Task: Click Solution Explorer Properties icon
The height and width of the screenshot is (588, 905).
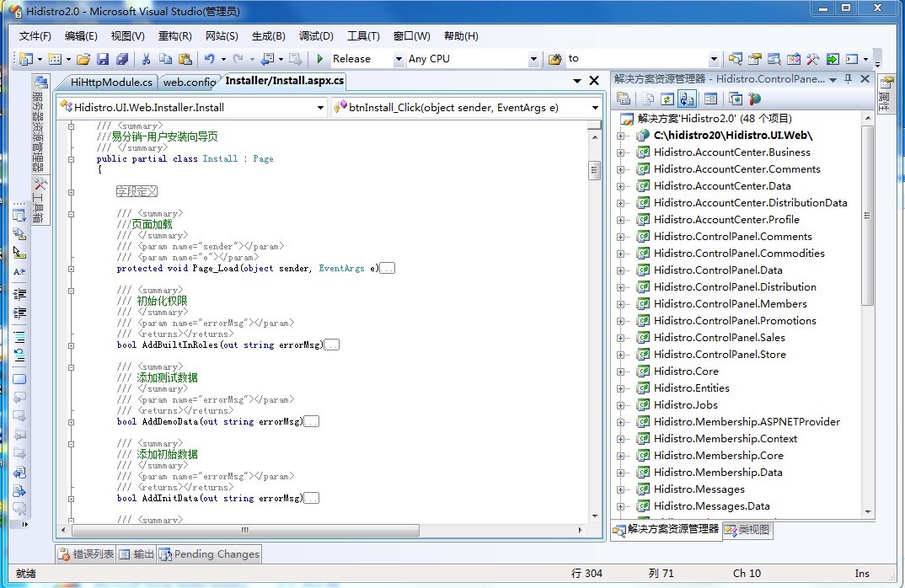Action: 624,99
